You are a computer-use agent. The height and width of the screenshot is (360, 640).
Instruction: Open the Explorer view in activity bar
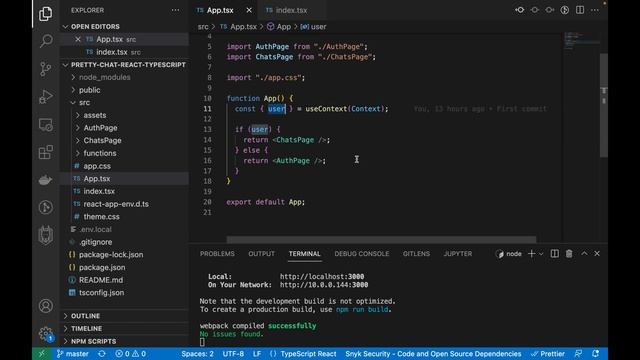[45, 14]
